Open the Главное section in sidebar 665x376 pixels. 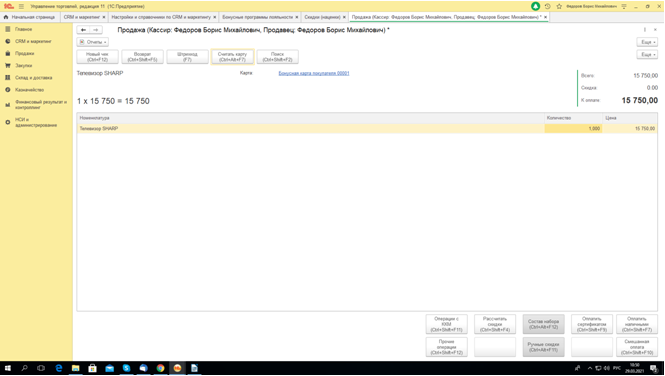click(23, 29)
